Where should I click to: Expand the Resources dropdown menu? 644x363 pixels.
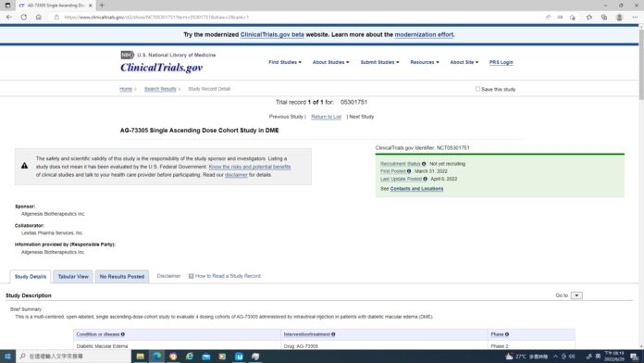tap(425, 62)
